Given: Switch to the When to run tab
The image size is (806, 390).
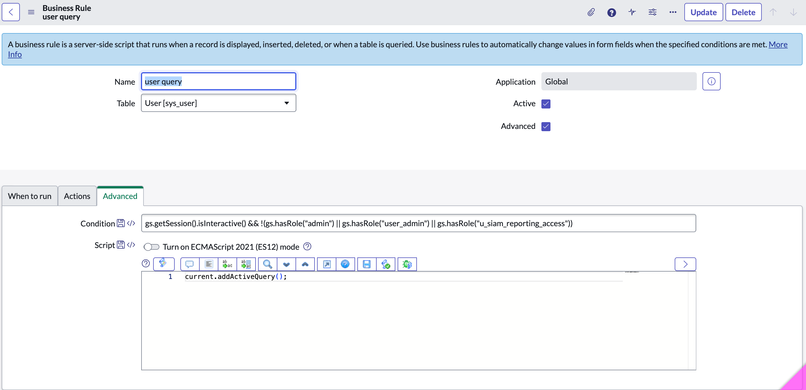Looking at the screenshot, I should [29, 196].
